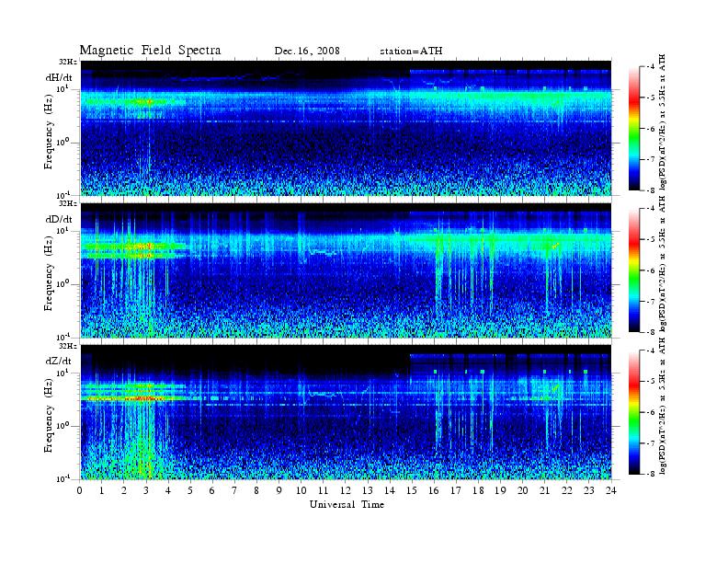
Task: Click the "-8" value on dH/dt color scale
Action: click(651, 190)
